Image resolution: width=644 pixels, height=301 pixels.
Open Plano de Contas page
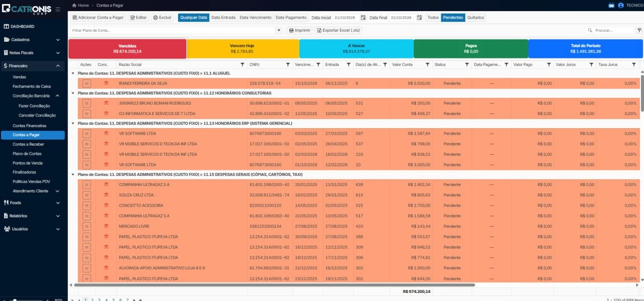27,154
